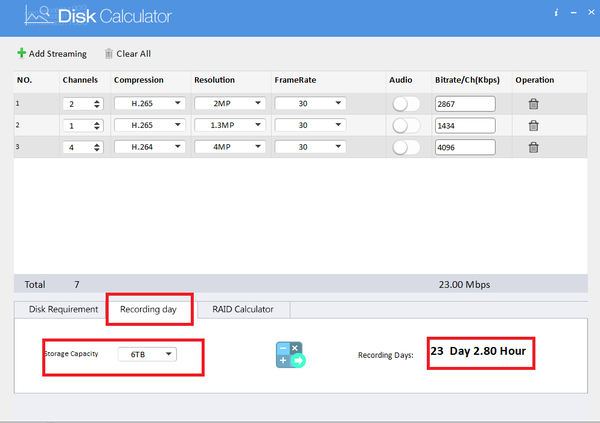Click the 23 Day 2.80 Hour result
The height and width of the screenshot is (423, 600).
click(478, 351)
